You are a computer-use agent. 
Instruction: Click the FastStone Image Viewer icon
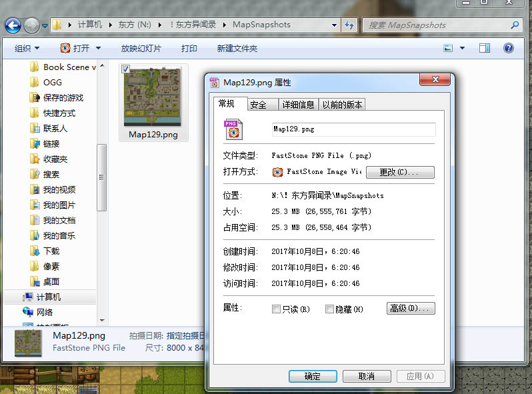(x=277, y=172)
